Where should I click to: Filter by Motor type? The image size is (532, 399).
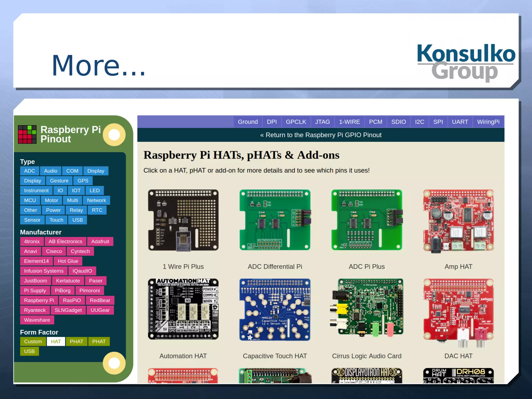pos(51,201)
